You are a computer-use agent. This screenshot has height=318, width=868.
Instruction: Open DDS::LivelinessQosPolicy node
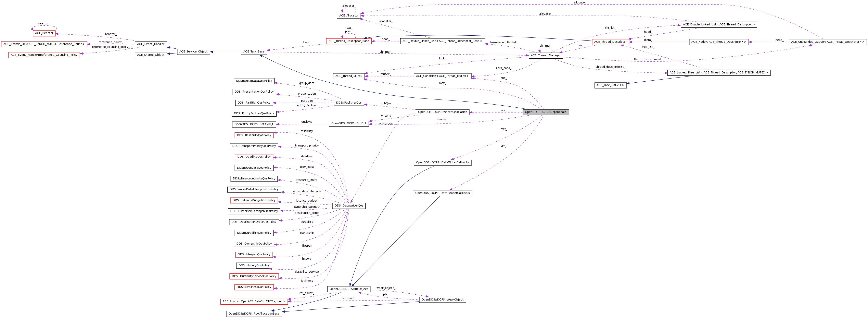pos(254,287)
